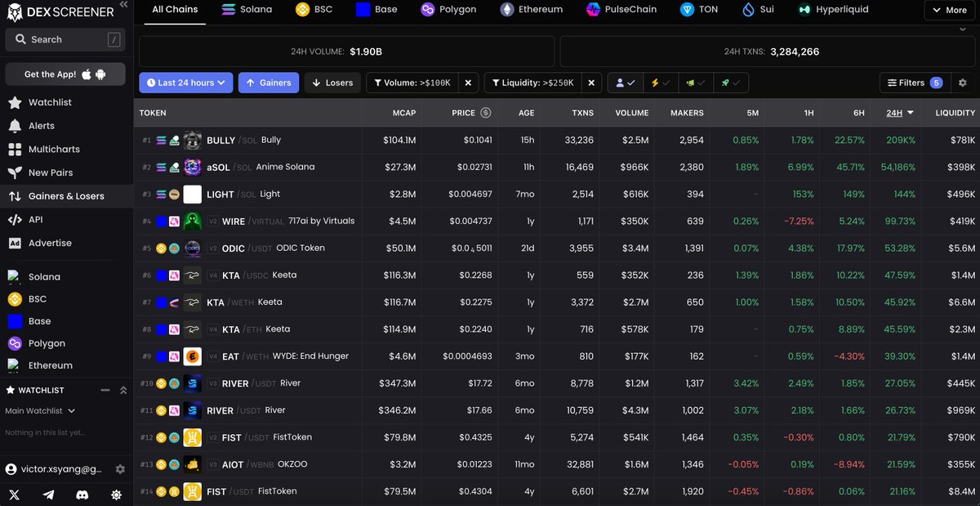Focus the Search input field

click(x=65, y=39)
